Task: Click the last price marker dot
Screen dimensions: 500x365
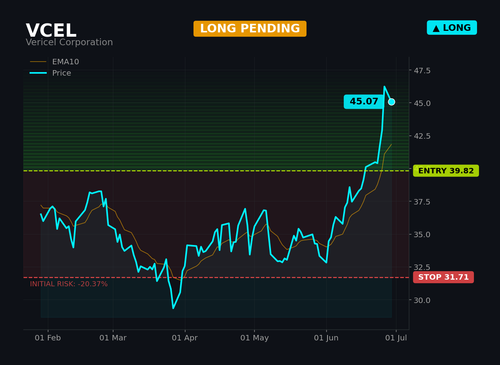Action: click(x=392, y=102)
